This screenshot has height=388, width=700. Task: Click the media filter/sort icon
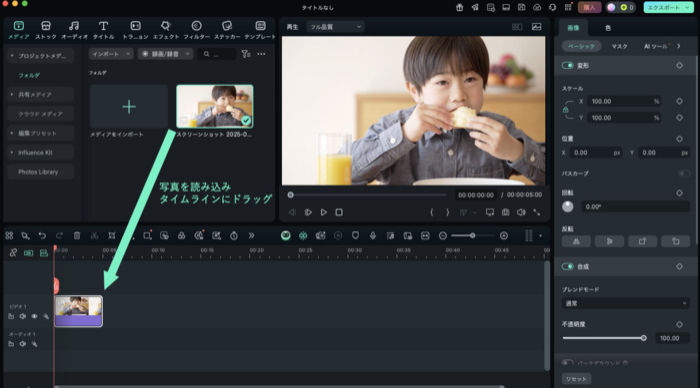point(246,54)
